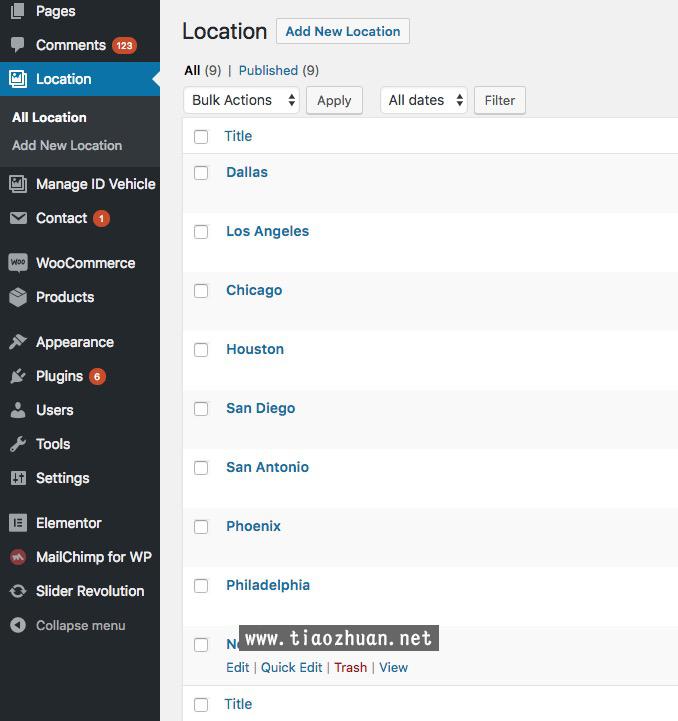Image resolution: width=678 pixels, height=721 pixels.
Task: Click the Plugins plug icon
Action: pyautogui.click(x=18, y=376)
